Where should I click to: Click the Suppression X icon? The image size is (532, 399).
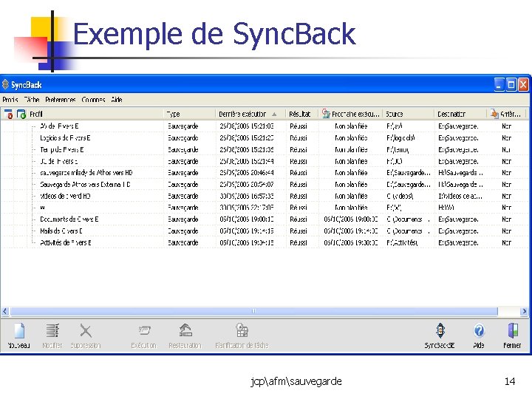(x=86, y=330)
